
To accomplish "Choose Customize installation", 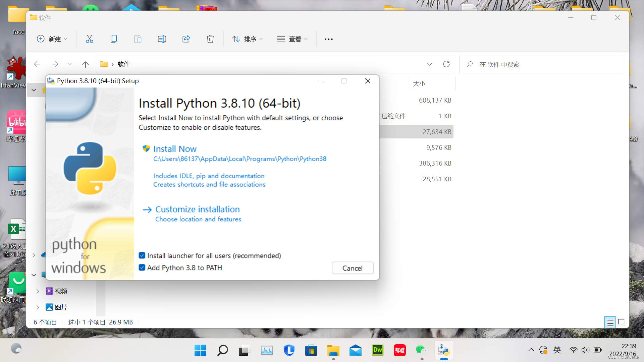I will tap(197, 209).
